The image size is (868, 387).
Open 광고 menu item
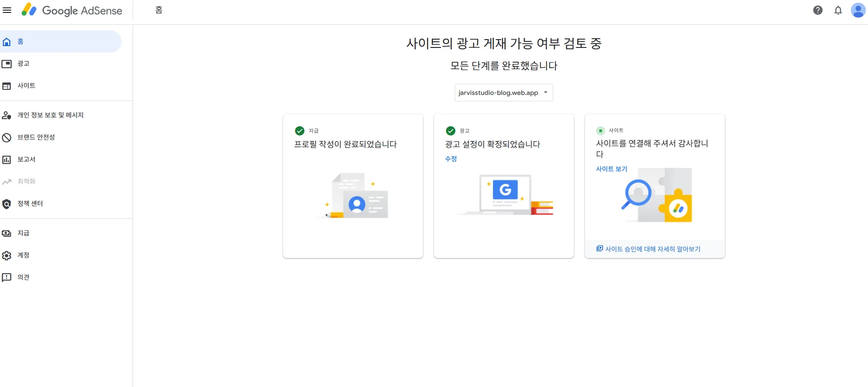coord(61,64)
